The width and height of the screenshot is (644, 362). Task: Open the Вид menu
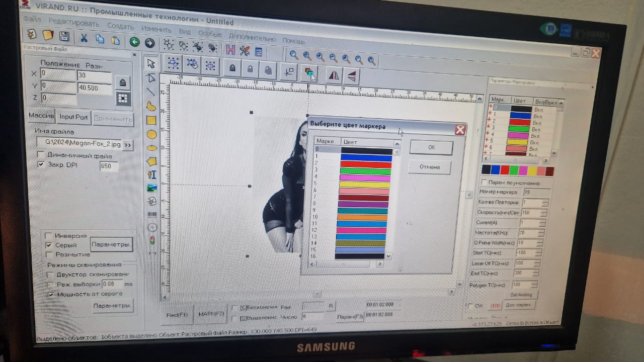(185, 31)
